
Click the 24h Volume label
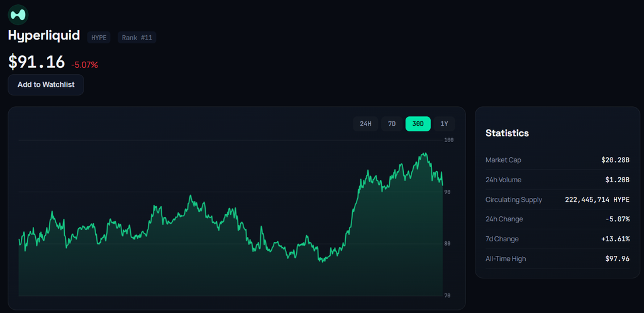tap(503, 180)
